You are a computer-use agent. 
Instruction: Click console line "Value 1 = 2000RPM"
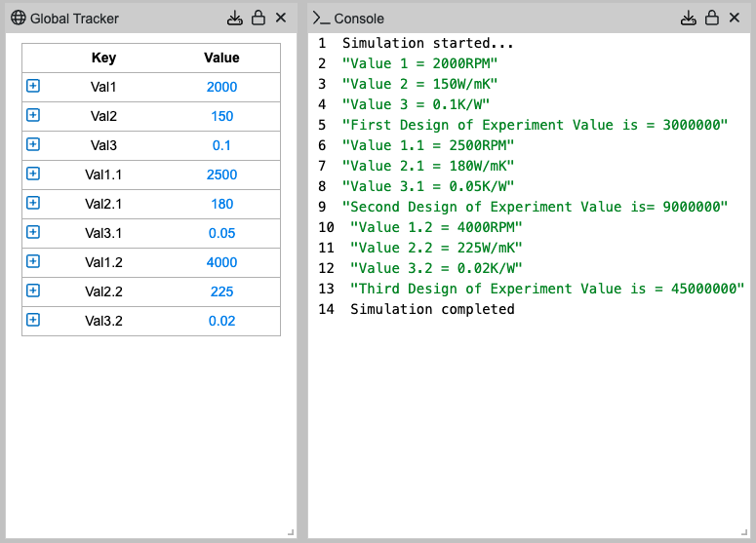[419, 63]
